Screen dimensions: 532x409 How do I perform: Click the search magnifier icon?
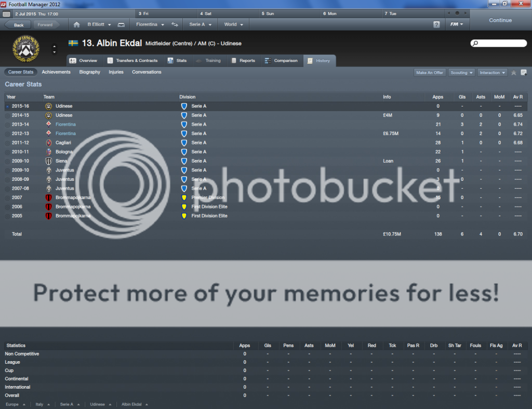click(475, 43)
